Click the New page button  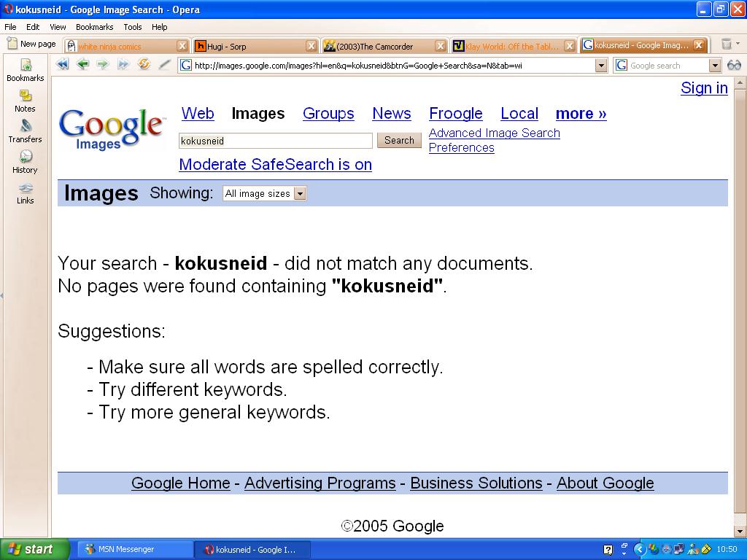pos(32,44)
